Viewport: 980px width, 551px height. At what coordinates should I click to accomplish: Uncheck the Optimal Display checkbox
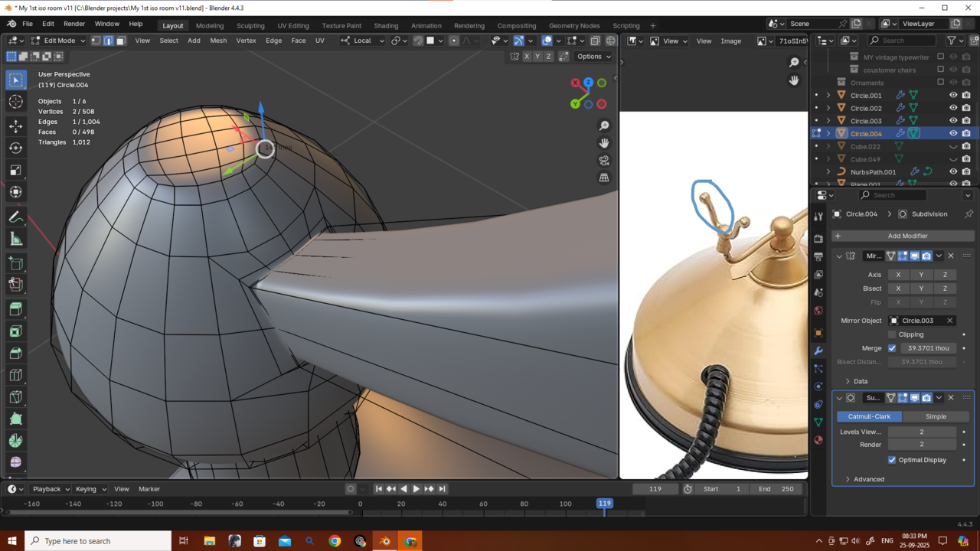(892, 460)
